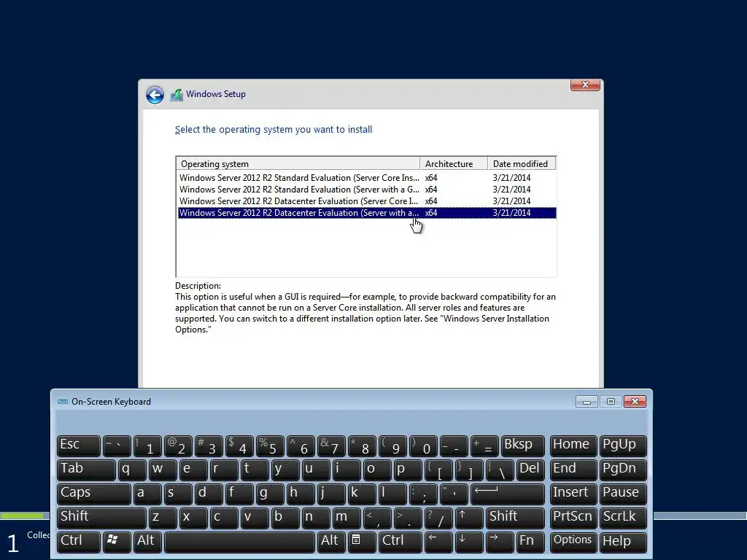
Task: Toggle the right Alt key
Action: [x=332, y=542]
